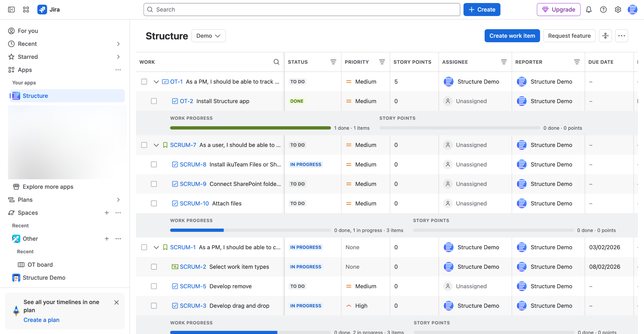This screenshot has width=644, height=334.
Task: Click the plus icon next to Other space
Action: coord(107,239)
